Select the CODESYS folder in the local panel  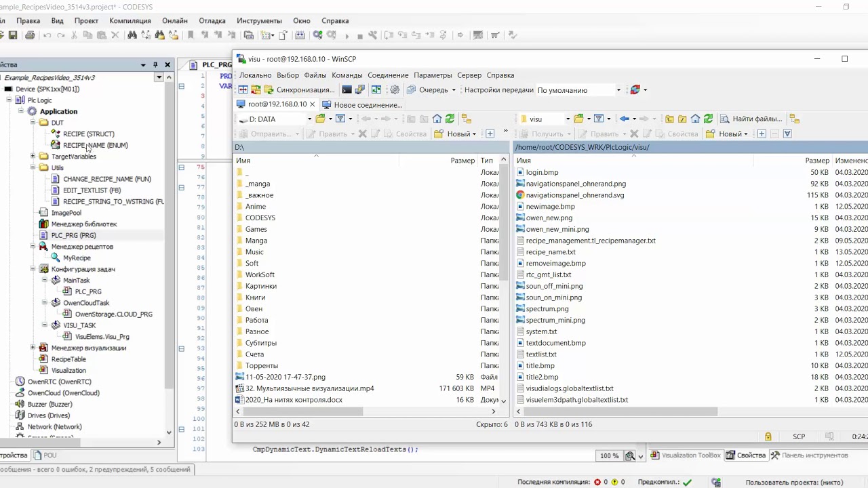260,218
